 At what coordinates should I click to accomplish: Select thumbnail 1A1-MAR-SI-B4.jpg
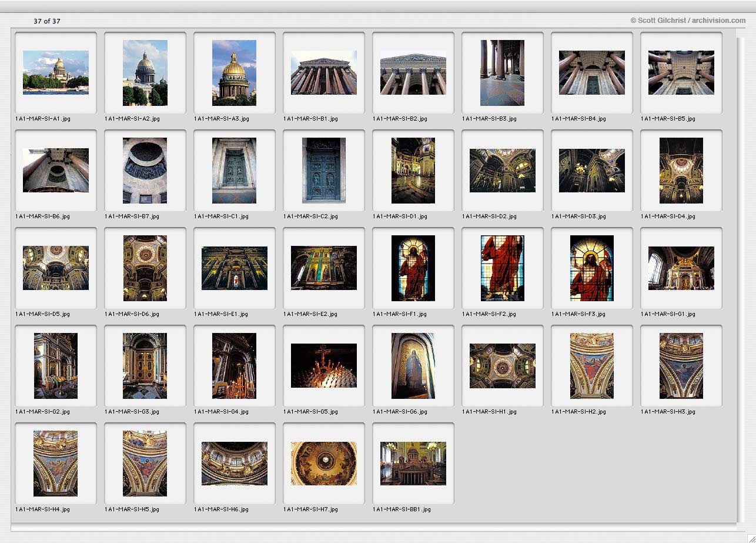coord(592,72)
